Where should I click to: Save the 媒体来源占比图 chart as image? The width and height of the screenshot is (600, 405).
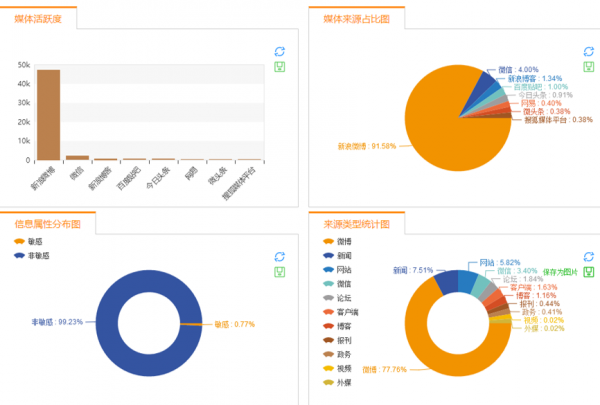point(588,67)
